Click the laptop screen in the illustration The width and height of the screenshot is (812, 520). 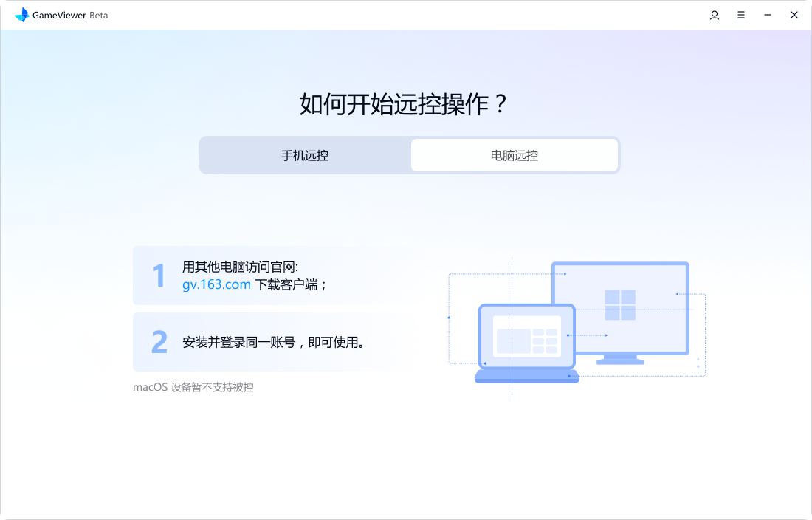coord(526,336)
